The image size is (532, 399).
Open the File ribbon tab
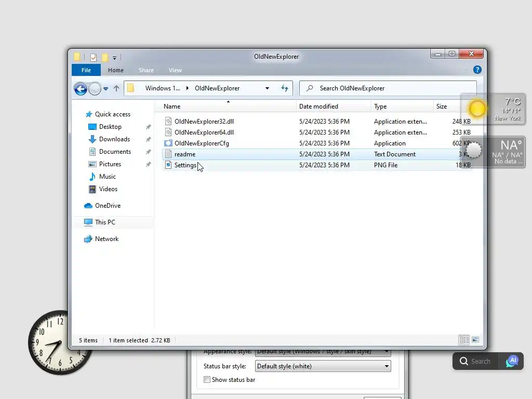tap(86, 70)
